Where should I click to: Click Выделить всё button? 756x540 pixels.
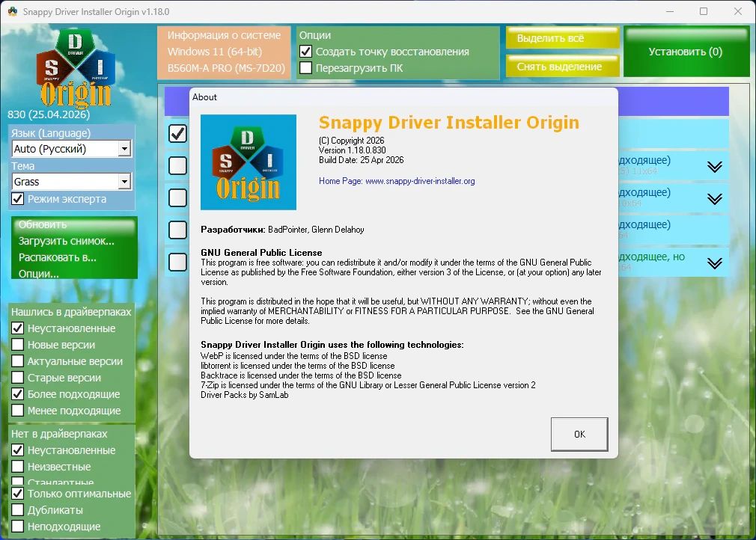point(562,38)
